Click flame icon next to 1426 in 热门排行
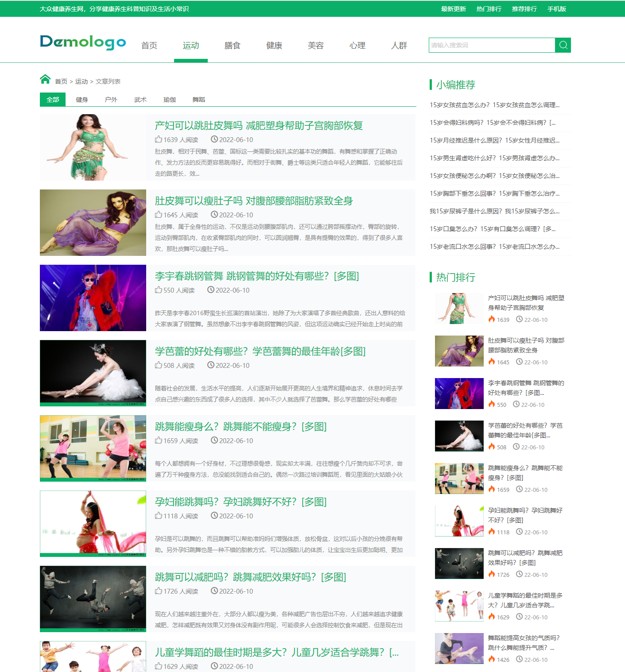Viewport: 625px width, 672px height. pos(491,659)
